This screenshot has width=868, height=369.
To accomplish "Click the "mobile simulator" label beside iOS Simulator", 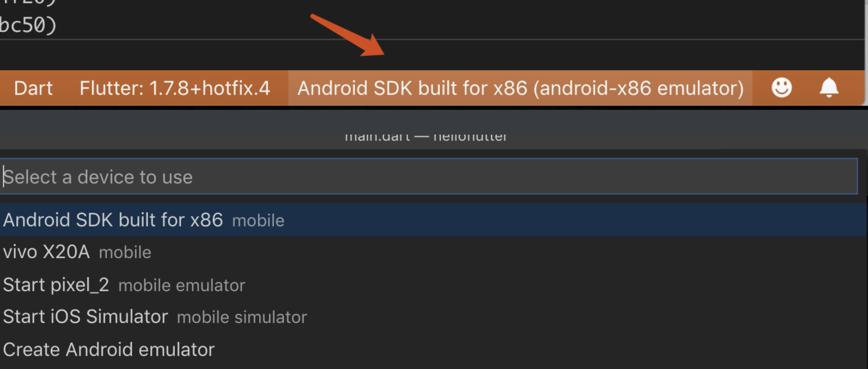I will [242, 317].
